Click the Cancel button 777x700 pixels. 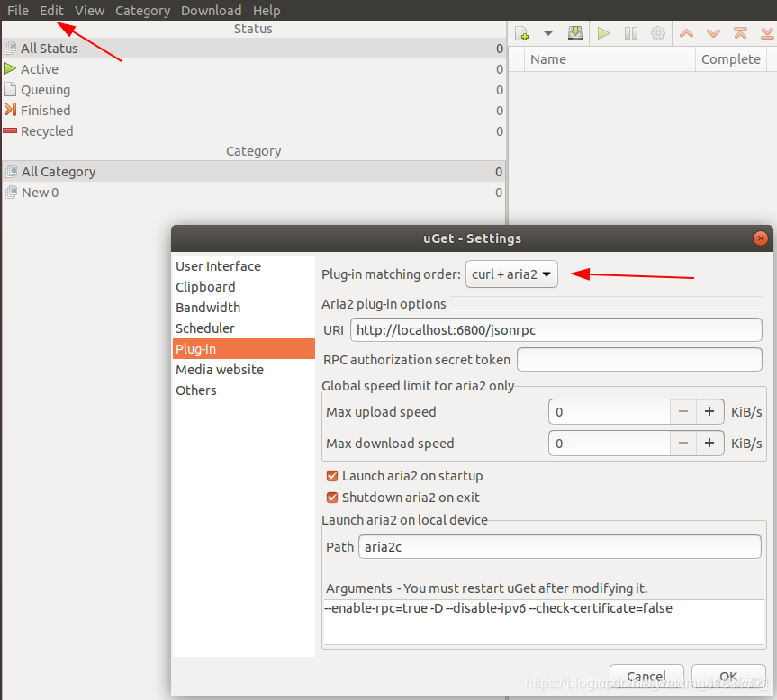(x=646, y=677)
